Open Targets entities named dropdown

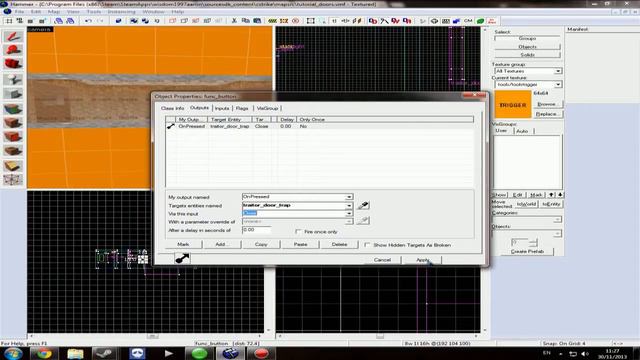pos(349,205)
